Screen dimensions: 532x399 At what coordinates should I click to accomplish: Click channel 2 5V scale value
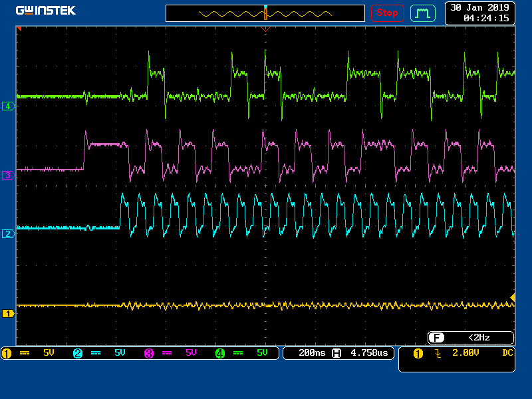click(120, 353)
